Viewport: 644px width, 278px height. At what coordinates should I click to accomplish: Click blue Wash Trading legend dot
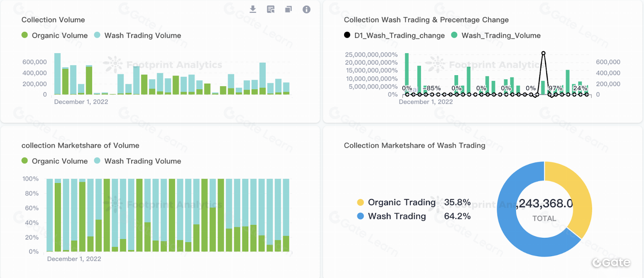[x=360, y=216]
